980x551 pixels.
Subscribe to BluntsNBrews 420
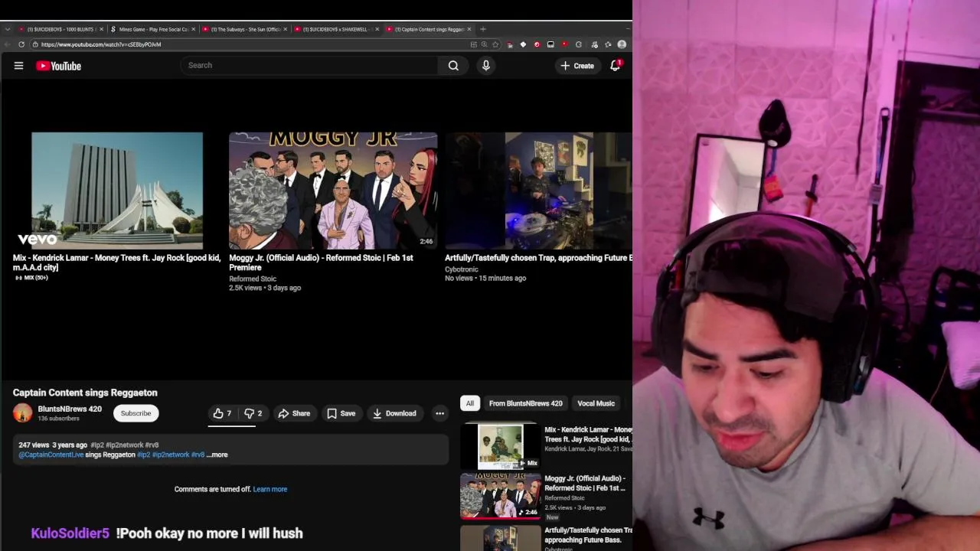[136, 413]
